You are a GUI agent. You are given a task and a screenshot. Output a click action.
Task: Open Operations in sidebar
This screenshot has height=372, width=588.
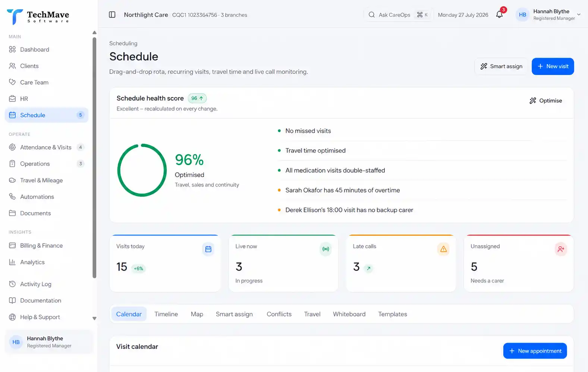click(x=47, y=164)
